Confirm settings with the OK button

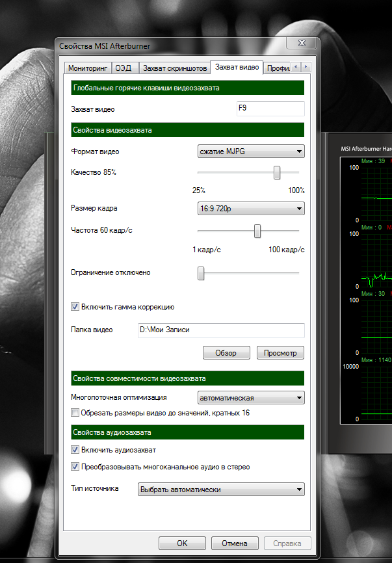coord(182,543)
